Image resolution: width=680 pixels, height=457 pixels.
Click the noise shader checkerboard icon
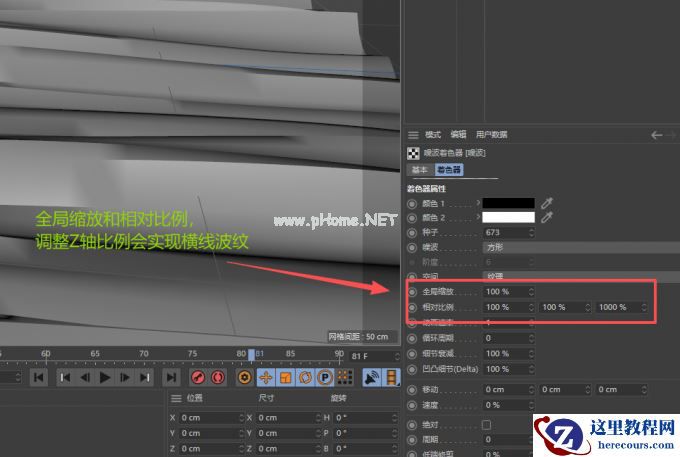coord(413,153)
